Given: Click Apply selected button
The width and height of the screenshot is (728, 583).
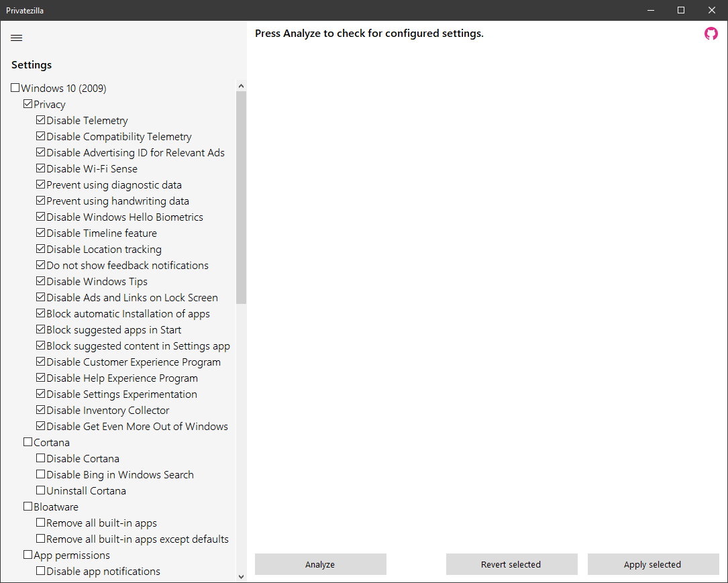Looking at the screenshot, I should click(x=652, y=564).
